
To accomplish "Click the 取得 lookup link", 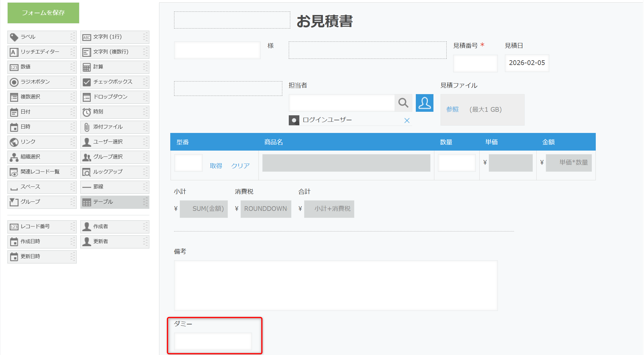I will pos(216,166).
